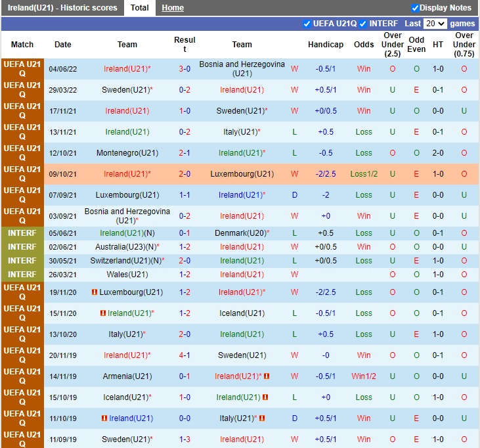Switch to the Home tab
The width and height of the screenshot is (480, 448).
point(173,8)
